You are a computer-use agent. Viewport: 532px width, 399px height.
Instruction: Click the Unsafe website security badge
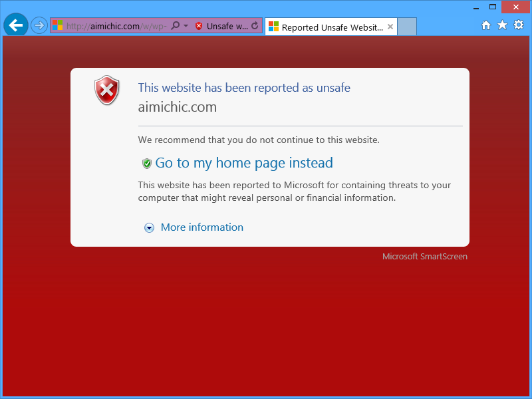pos(221,26)
